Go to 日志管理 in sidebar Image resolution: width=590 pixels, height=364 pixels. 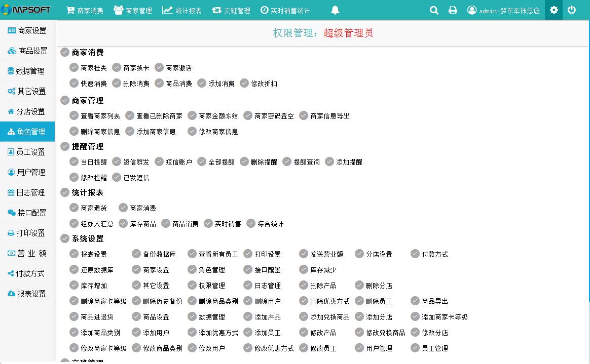coord(27,192)
